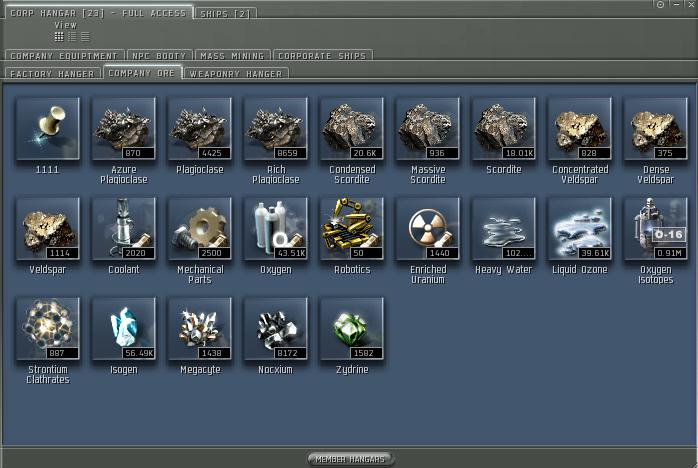This screenshot has width=698, height=468.
Task: Select the Heavy Water item
Action: coord(504,229)
